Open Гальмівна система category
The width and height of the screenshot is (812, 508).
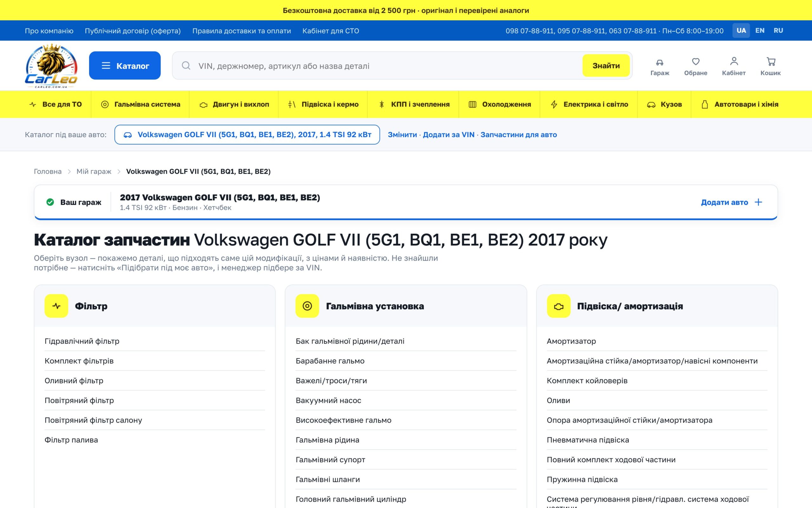coord(140,104)
